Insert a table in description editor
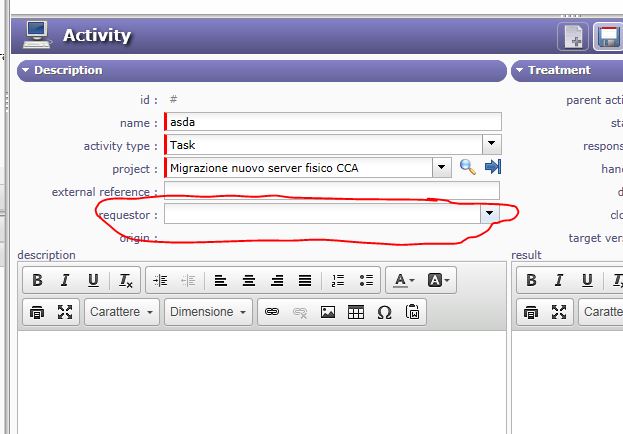 click(355, 312)
